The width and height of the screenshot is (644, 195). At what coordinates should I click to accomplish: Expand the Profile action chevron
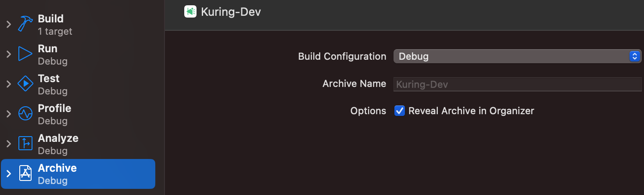pos(8,114)
